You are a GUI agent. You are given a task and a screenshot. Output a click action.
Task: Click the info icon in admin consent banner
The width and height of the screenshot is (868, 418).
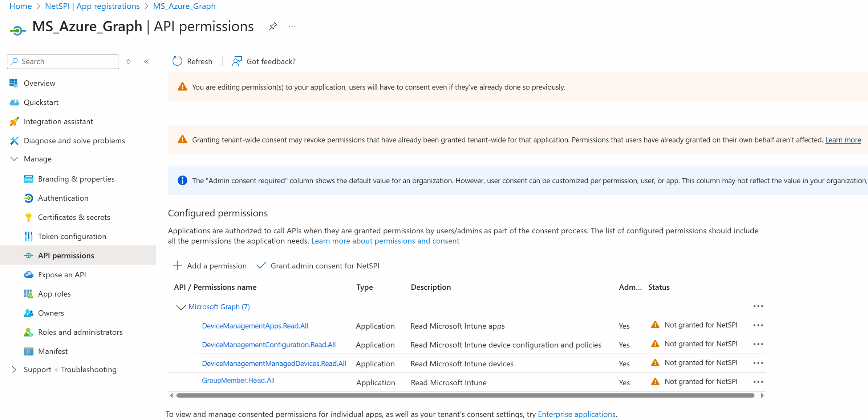tap(182, 181)
